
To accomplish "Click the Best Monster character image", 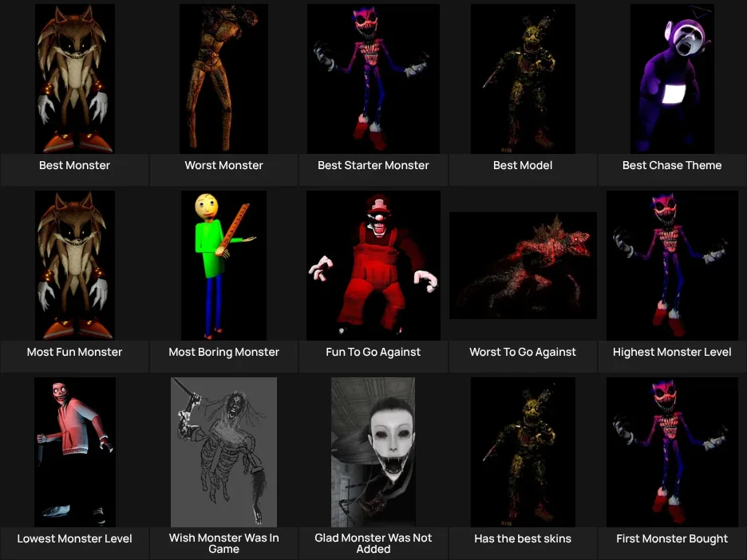I will coord(75,78).
